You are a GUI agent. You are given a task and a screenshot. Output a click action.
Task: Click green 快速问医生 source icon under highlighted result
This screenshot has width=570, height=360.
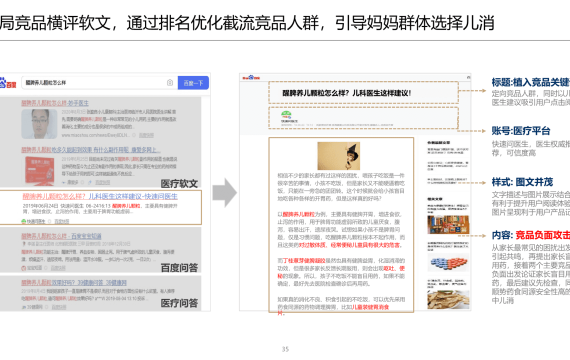click(24, 221)
